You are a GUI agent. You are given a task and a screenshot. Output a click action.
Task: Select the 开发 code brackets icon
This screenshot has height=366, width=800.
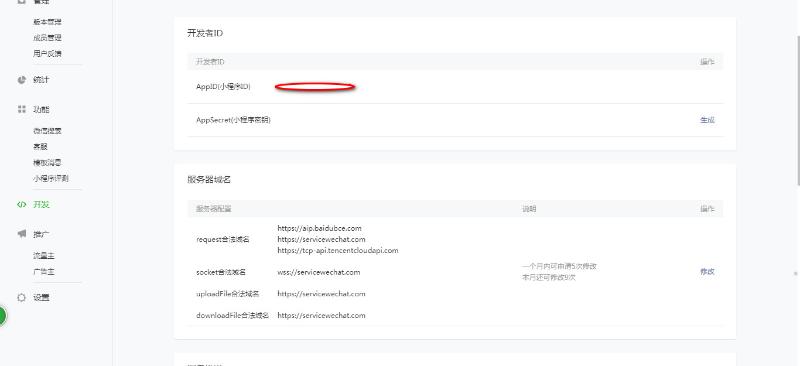click(21, 204)
